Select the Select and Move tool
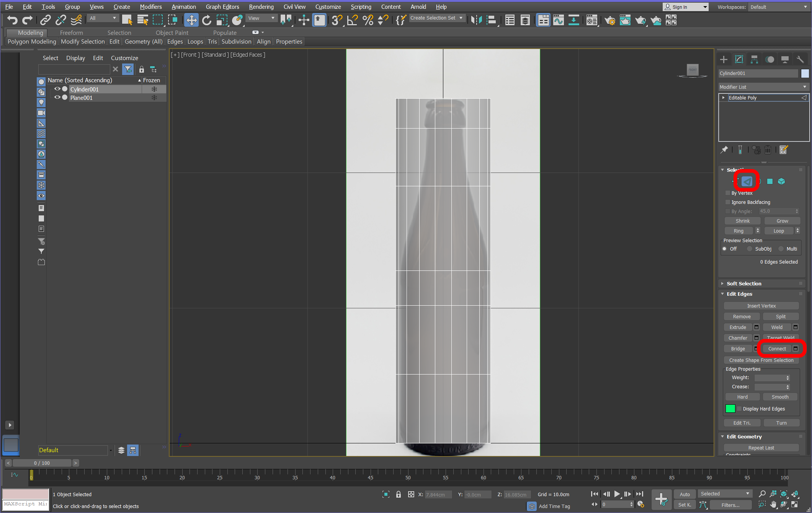The width and height of the screenshot is (812, 513). [x=191, y=20]
